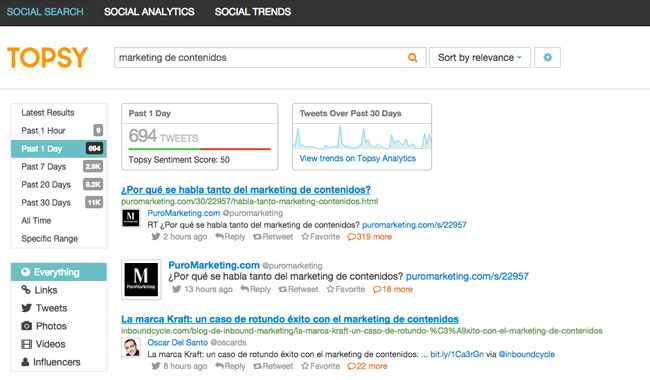Switch to the Social Trends tab

click(x=252, y=12)
